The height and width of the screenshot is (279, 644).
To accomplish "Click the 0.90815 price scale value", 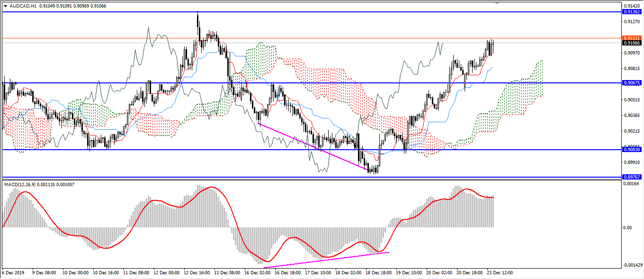I will pyautogui.click(x=633, y=69).
